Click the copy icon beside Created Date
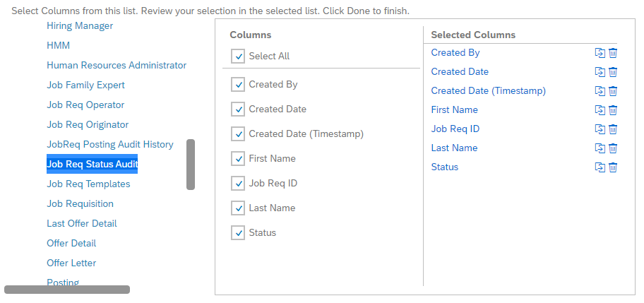Viewport: 644px width, 303px height. point(600,72)
